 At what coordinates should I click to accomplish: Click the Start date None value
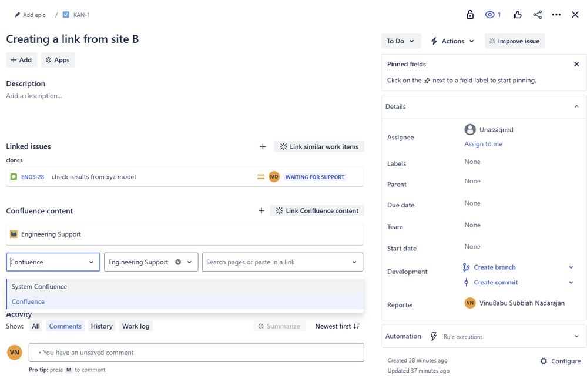click(x=472, y=247)
